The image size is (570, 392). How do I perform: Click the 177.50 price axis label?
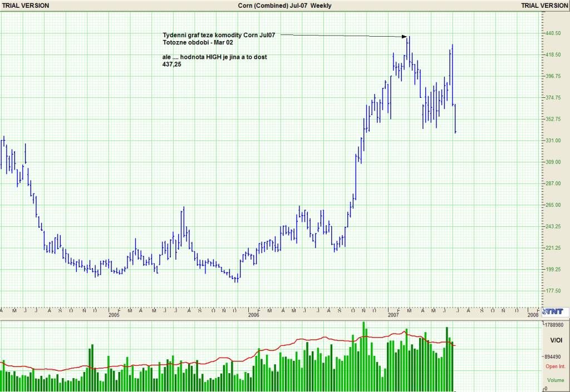coord(553,291)
